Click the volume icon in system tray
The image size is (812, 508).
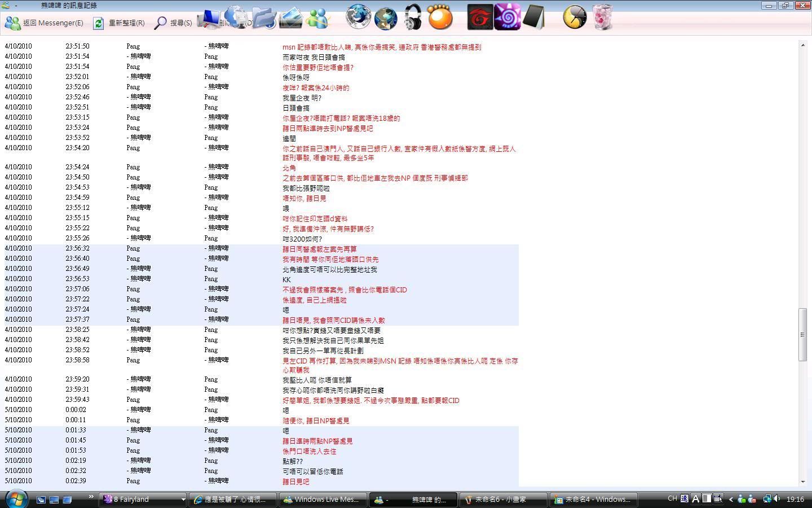[x=777, y=499]
